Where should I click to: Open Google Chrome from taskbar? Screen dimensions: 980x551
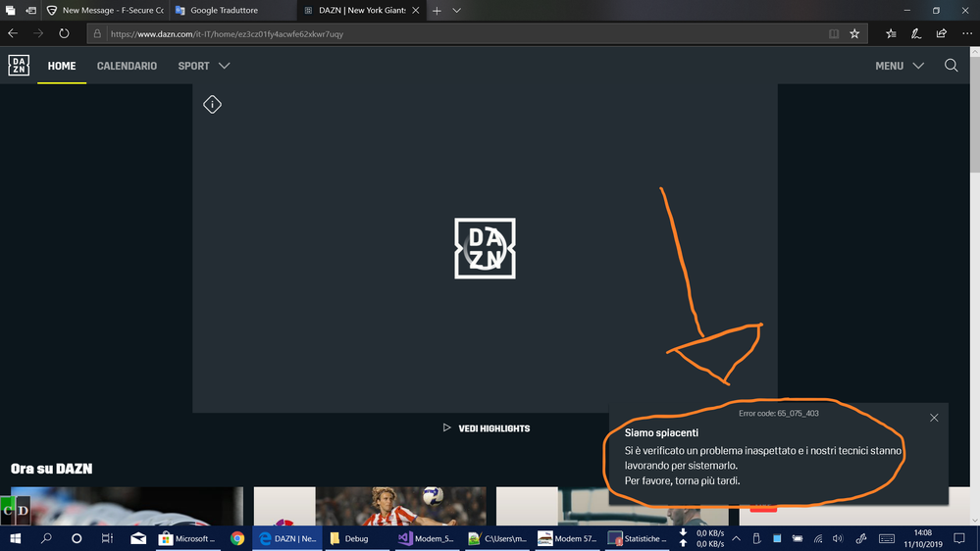click(236, 538)
